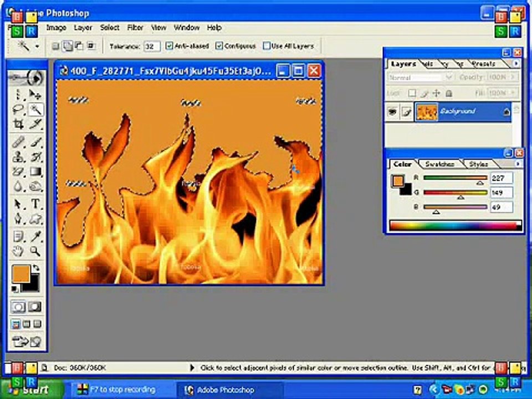Open the layer blending mode dropdown
532x399 pixels.
point(420,78)
